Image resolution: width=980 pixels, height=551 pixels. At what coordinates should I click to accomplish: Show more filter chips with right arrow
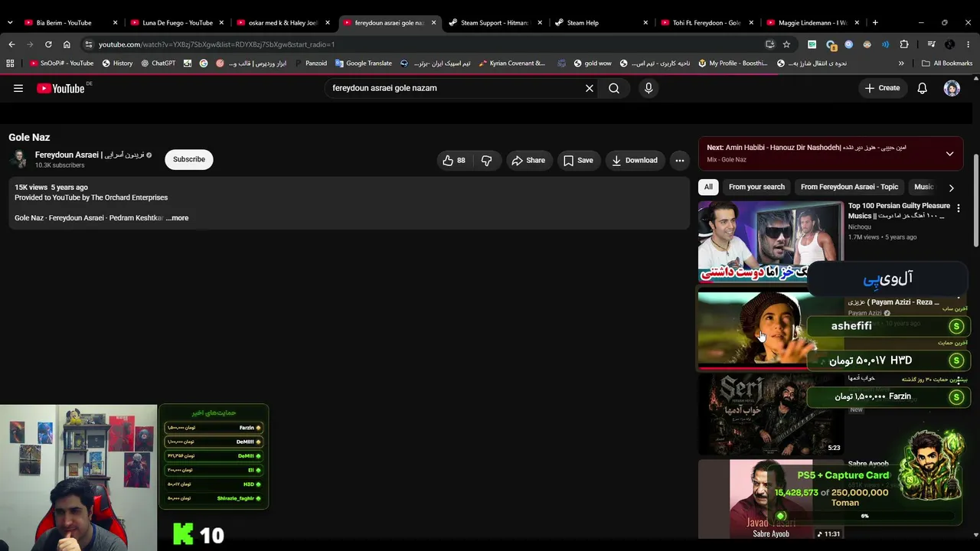(951, 187)
